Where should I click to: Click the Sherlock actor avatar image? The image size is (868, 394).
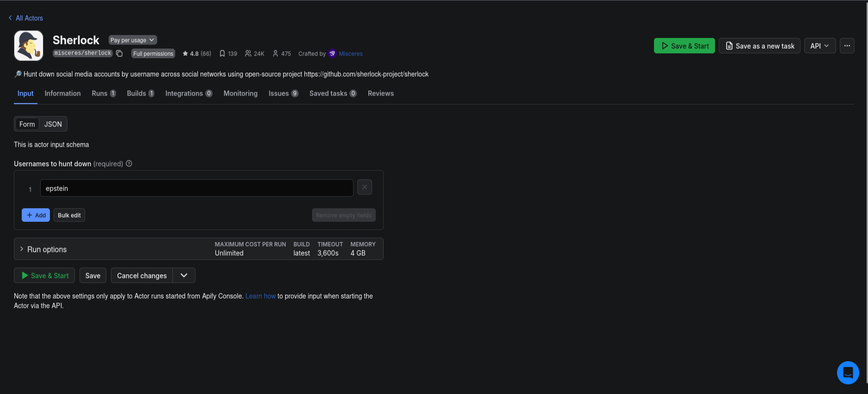coord(29,46)
